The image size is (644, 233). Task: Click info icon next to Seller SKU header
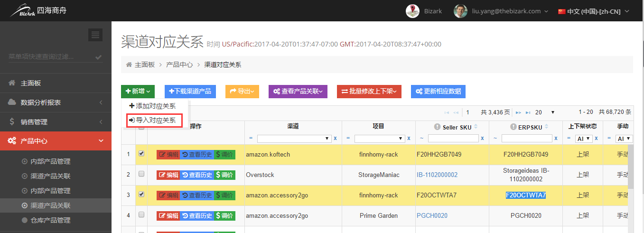437,127
